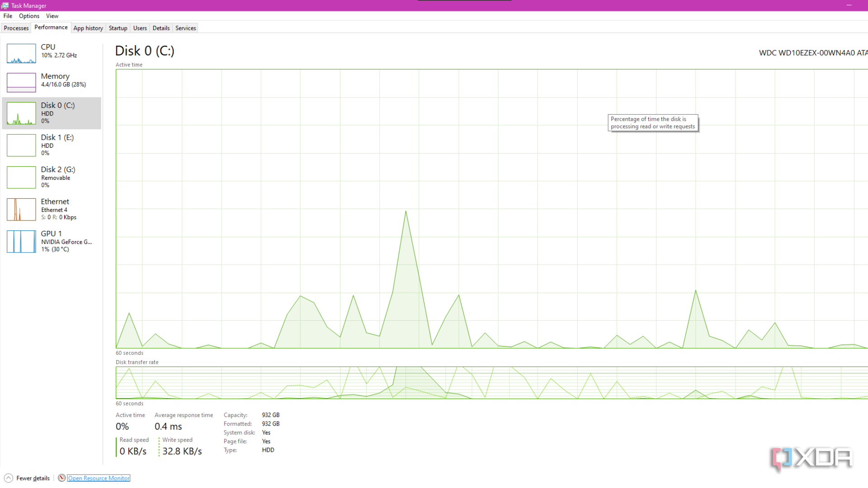Click the Active time graph area
Image resolution: width=868 pixels, height=488 pixels.
[491, 208]
